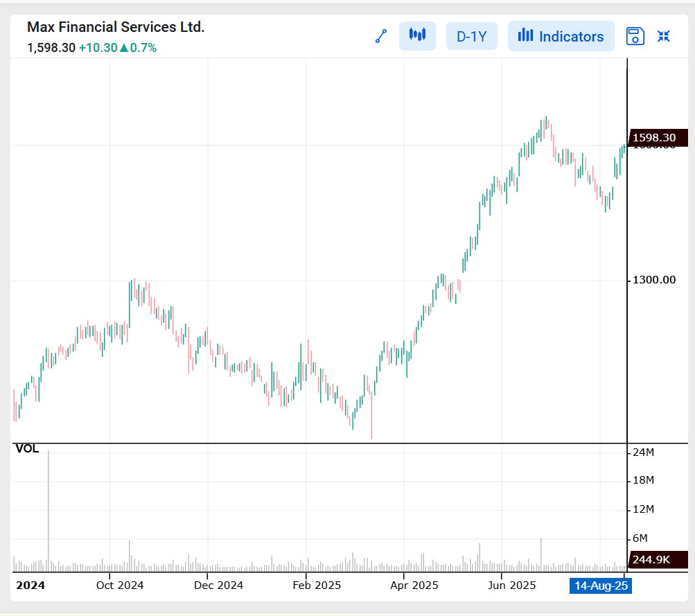Image resolution: width=695 pixels, height=616 pixels.
Task: Click the Feb 2025 time axis label
Action: 317,586
